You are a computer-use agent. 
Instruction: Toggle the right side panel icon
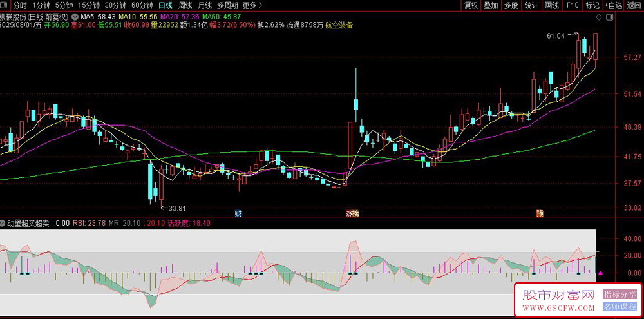[609, 17]
